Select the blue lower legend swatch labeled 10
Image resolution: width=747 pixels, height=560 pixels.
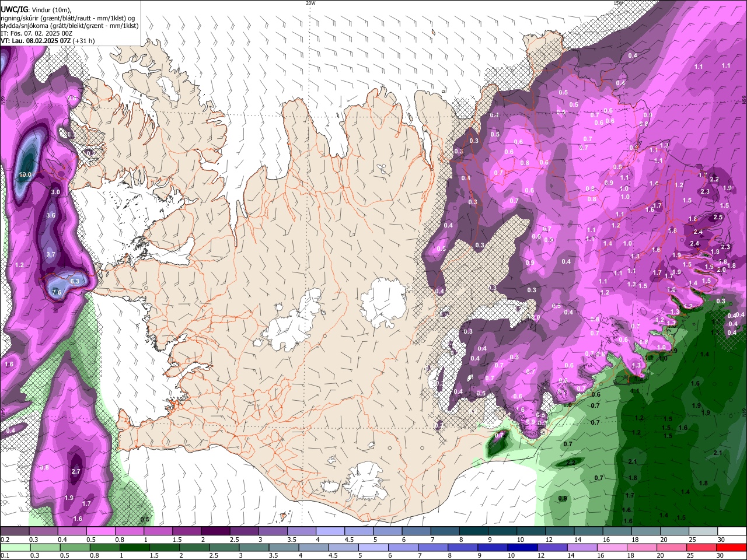521,548
